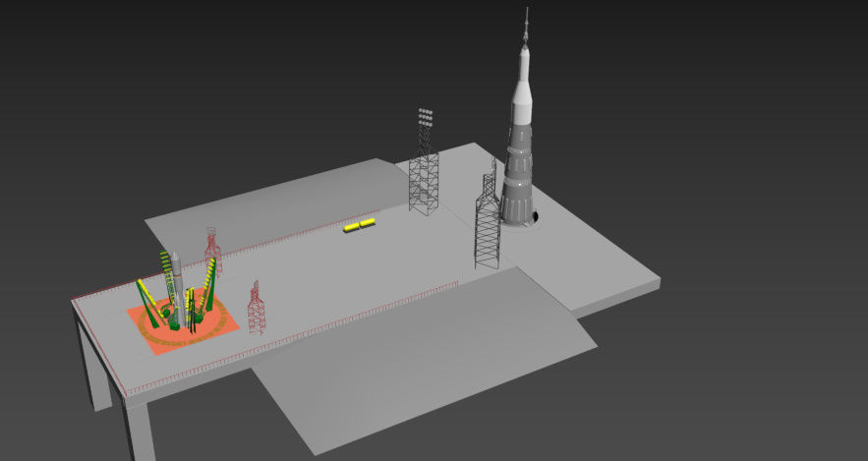Select the red lattice mast right of the orange pad
The image size is (868, 461).
(256, 308)
